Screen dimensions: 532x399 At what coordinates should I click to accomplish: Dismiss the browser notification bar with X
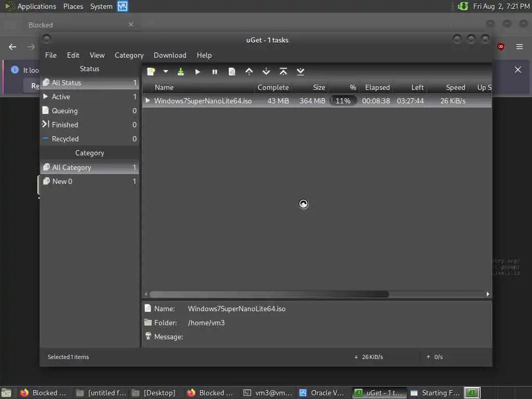coord(518,70)
